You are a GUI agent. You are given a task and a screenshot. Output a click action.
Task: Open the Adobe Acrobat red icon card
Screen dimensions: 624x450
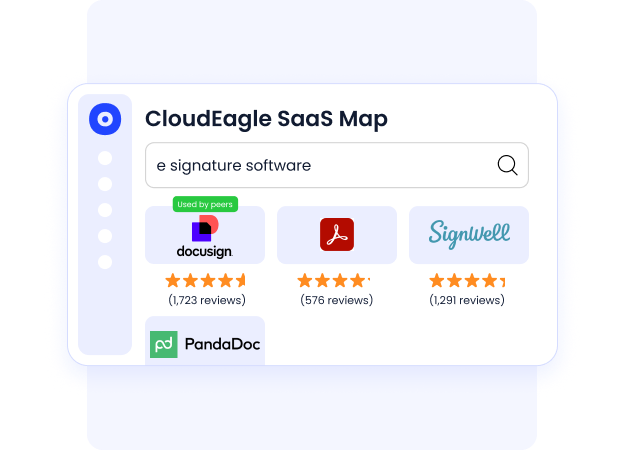pyautogui.click(x=337, y=235)
